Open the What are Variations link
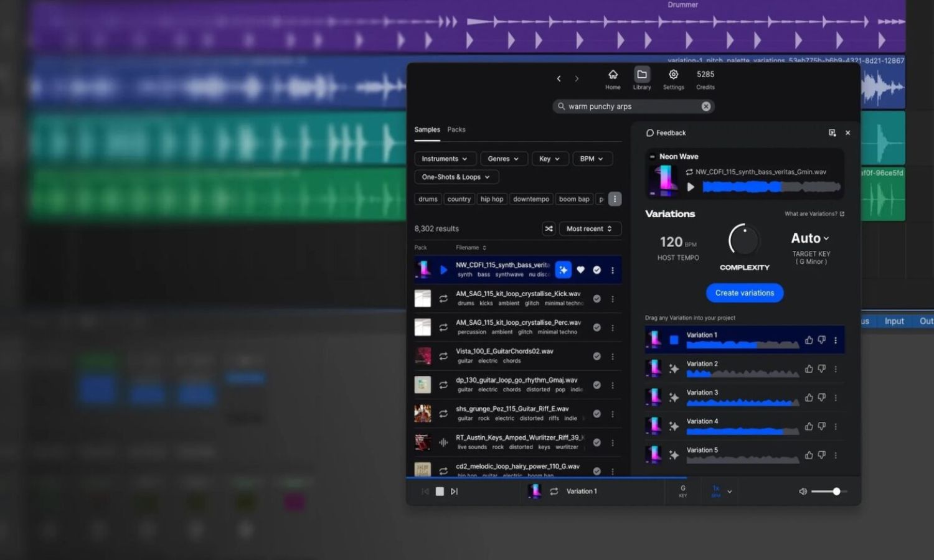Screen dimensions: 934x560 814,214
